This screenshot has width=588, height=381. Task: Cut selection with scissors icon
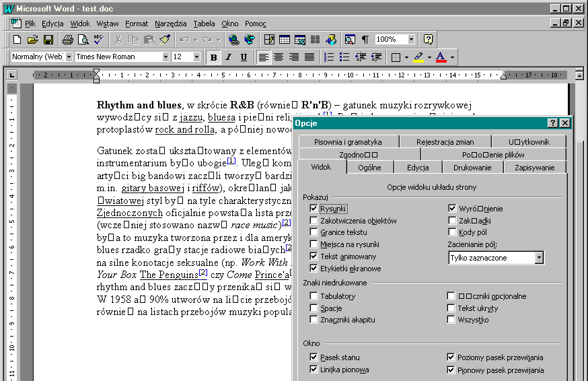(x=118, y=40)
